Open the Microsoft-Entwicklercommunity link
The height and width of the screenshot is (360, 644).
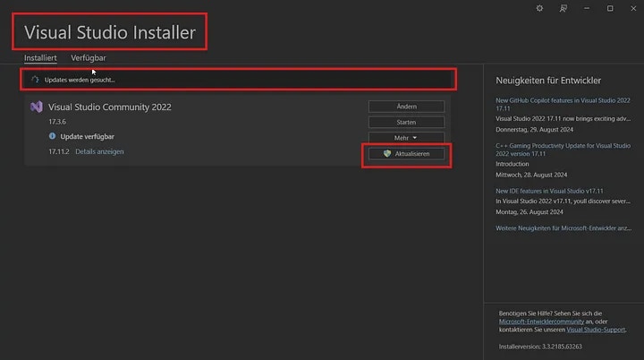pyautogui.click(x=541, y=321)
